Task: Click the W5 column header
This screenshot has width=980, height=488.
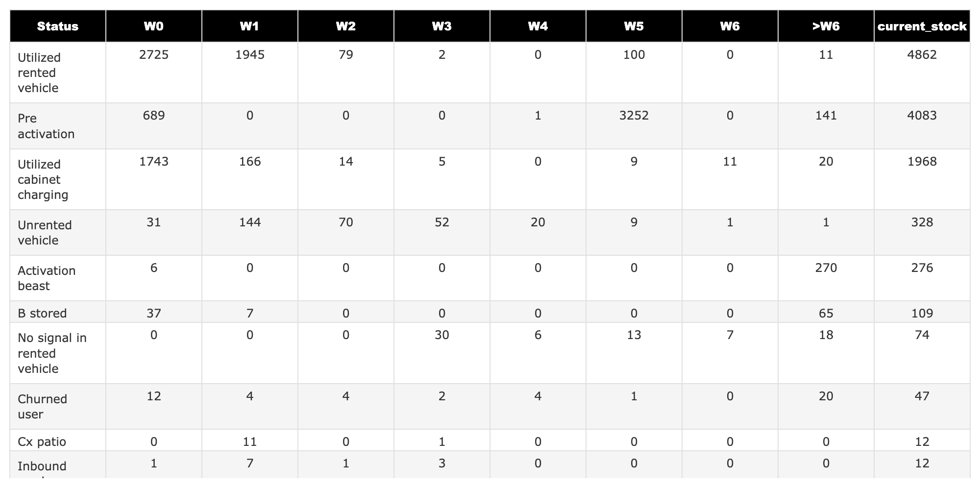Action: pyautogui.click(x=634, y=26)
